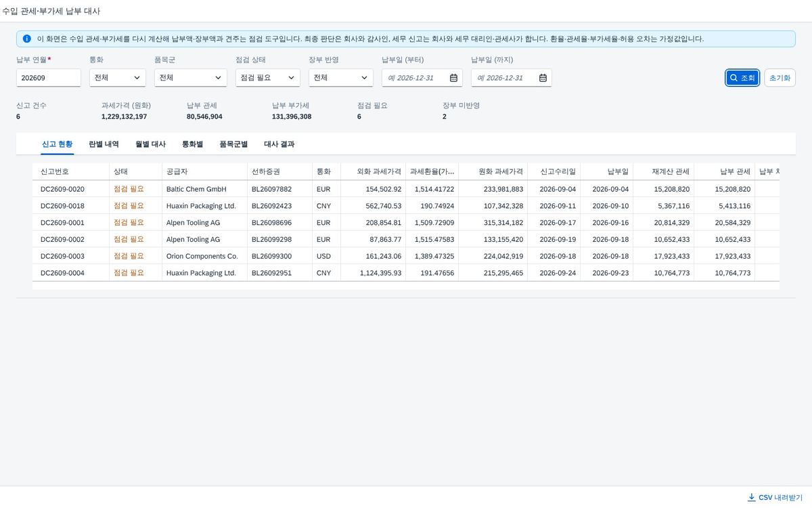Click the 신고수리일 column header
The height and width of the screenshot is (508, 812).
[554, 171]
